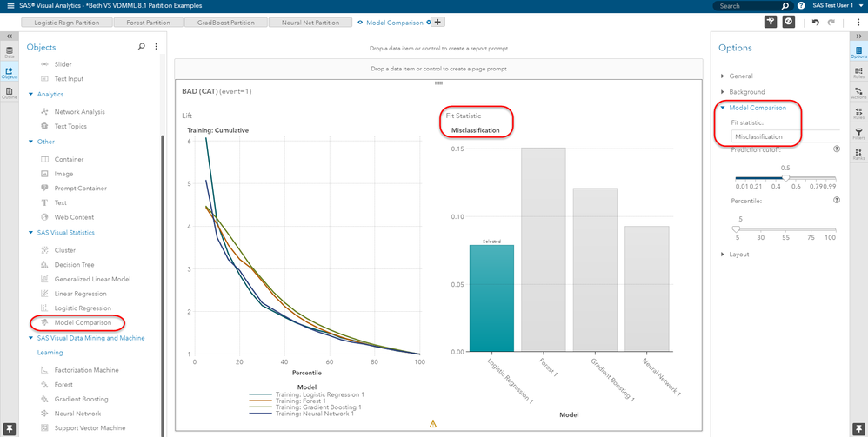Collapse the right pane with double chevron
This screenshot has width=868, height=437.
[x=858, y=36]
